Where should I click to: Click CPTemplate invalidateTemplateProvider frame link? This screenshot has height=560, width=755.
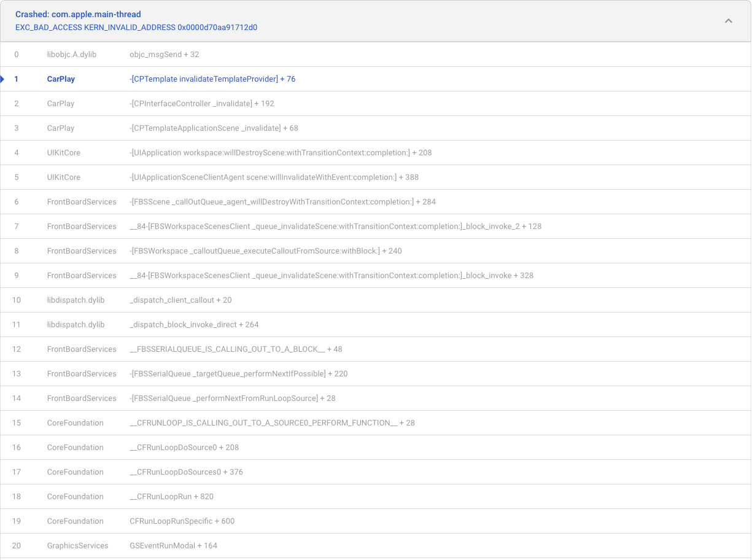pyautogui.click(x=212, y=79)
